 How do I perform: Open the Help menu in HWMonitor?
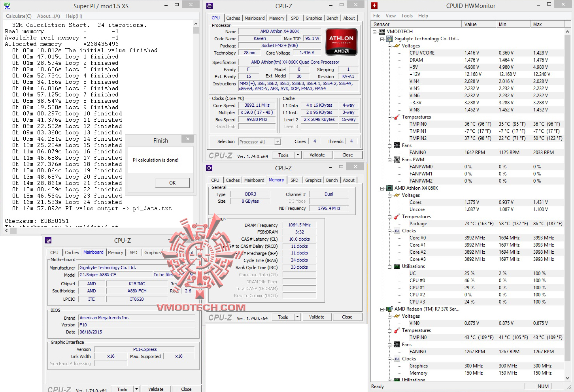[423, 16]
